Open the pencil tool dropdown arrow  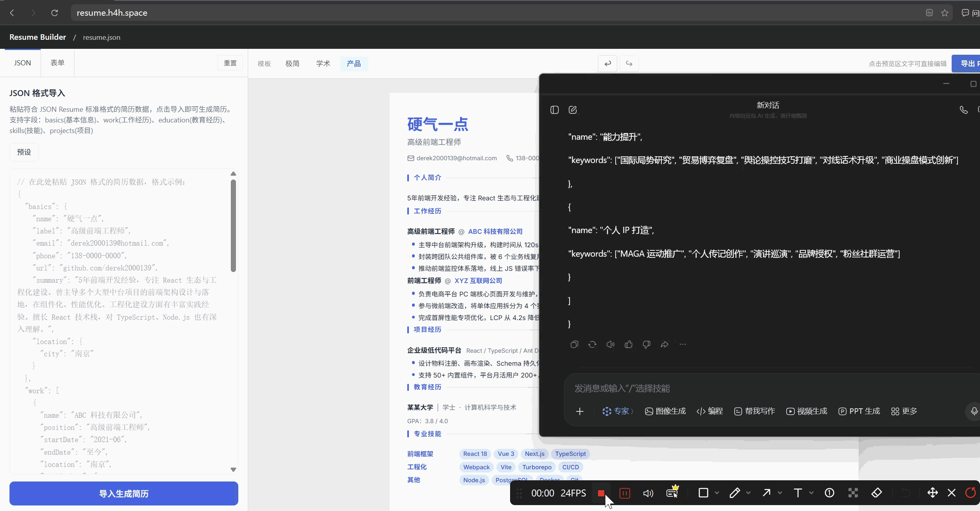coord(748,493)
